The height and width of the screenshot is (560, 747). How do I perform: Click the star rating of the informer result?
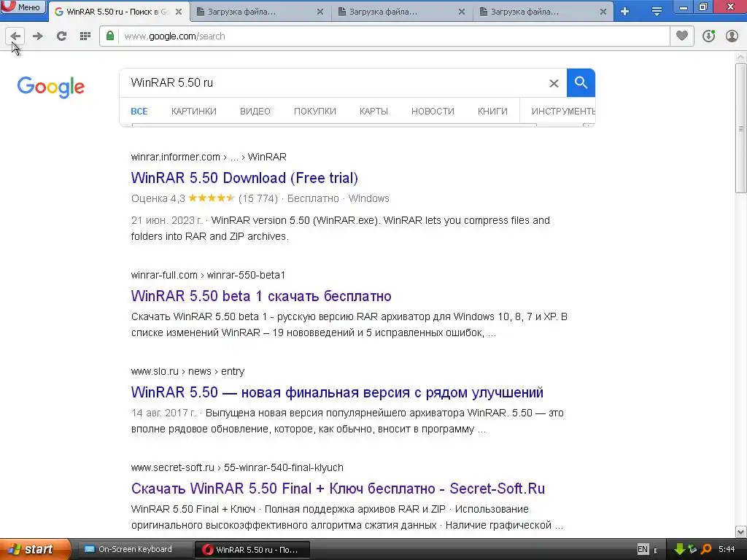point(212,198)
